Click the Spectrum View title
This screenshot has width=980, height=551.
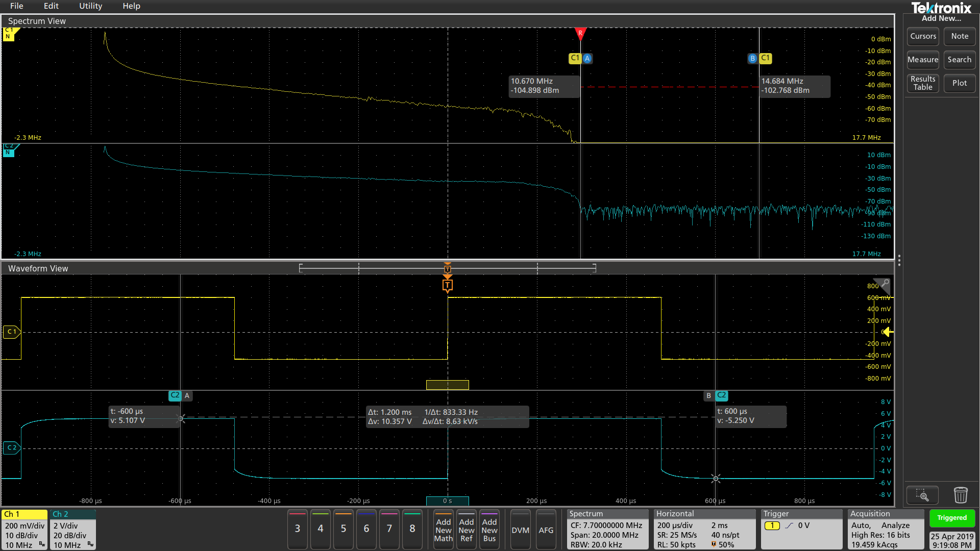pyautogui.click(x=37, y=21)
